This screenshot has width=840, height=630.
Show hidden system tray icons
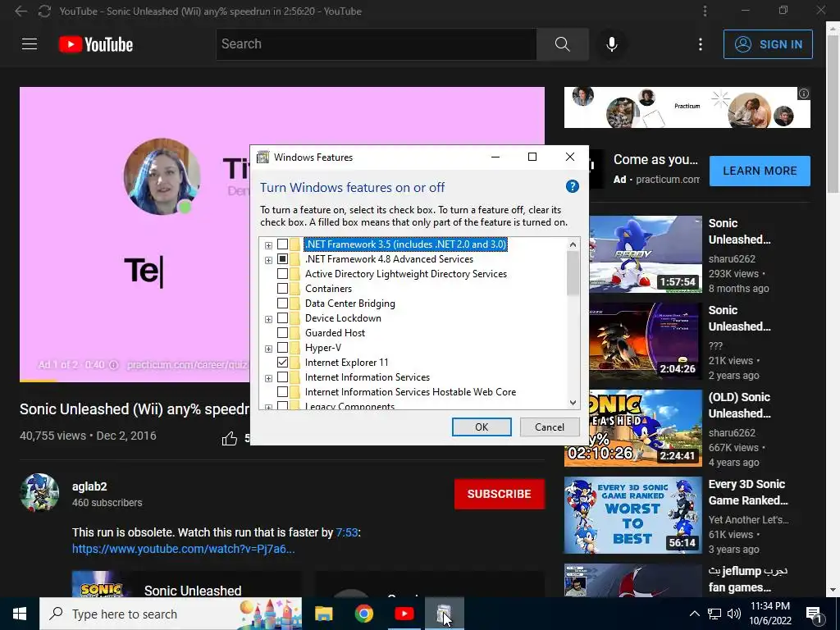[x=694, y=614]
